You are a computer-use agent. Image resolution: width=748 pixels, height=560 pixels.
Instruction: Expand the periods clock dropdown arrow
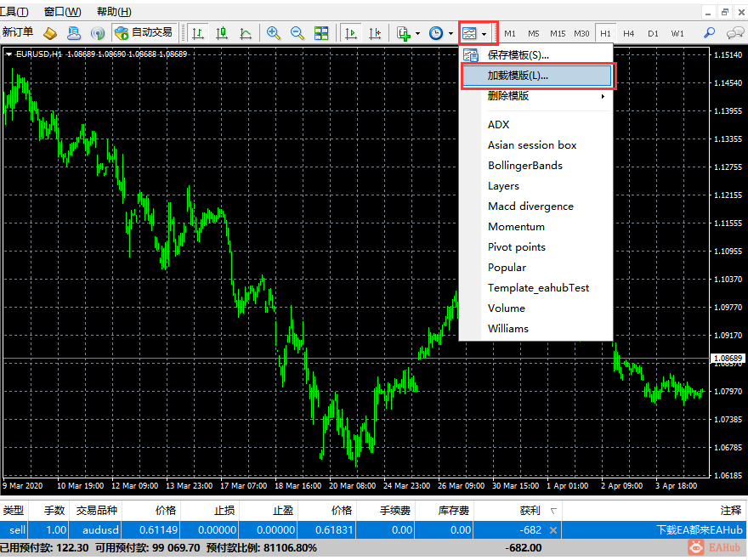click(x=450, y=33)
